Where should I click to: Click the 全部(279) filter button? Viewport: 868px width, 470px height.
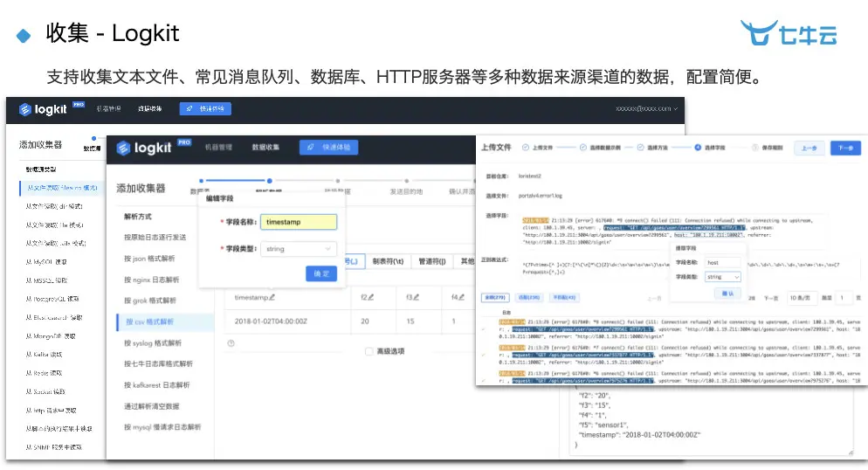click(x=495, y=297)
